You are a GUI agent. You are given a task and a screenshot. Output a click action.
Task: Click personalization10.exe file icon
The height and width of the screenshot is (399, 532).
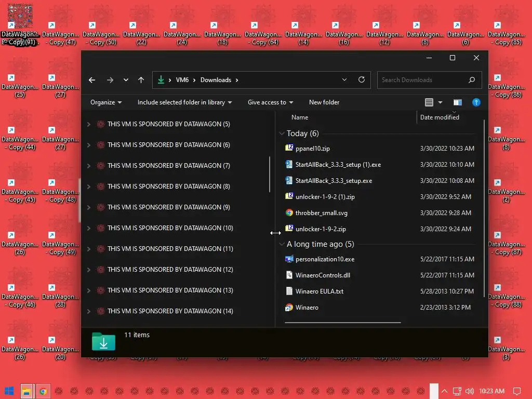[289, 259]
